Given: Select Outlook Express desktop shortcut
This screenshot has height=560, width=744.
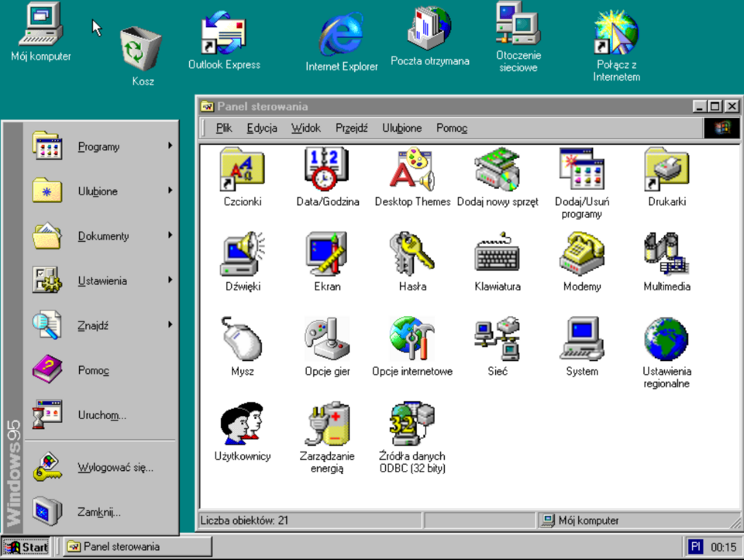Looking at the screenshot, I should coord(224,33).
